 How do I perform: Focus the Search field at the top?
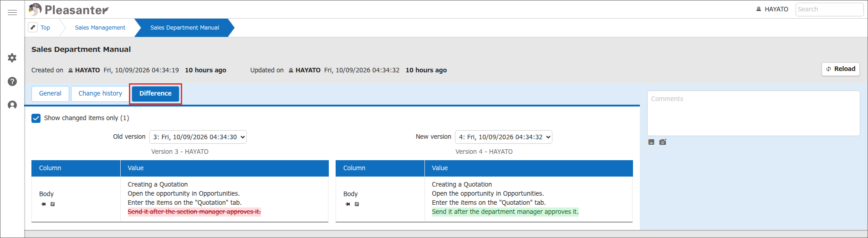click(829, 9)
